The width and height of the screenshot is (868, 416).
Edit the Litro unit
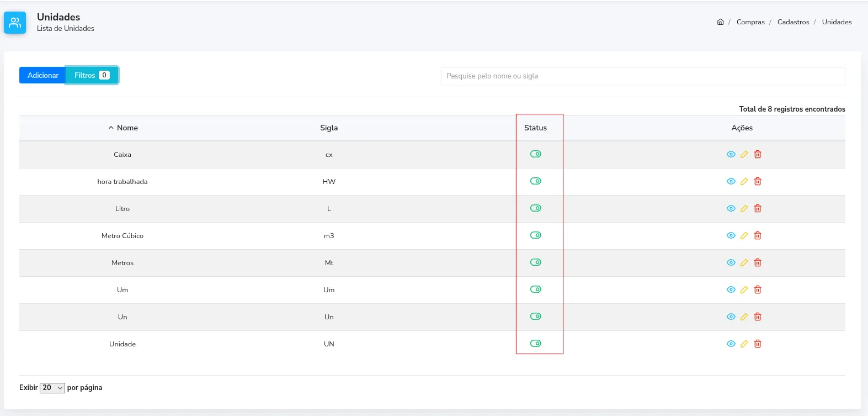point(744,209)
